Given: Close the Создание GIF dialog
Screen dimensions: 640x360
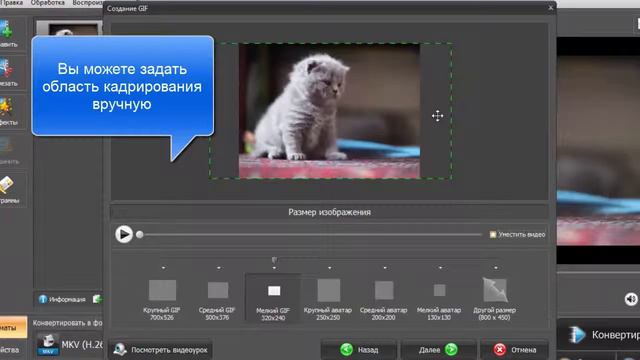Looking at the screenshot, I should (x=551, y=8).
